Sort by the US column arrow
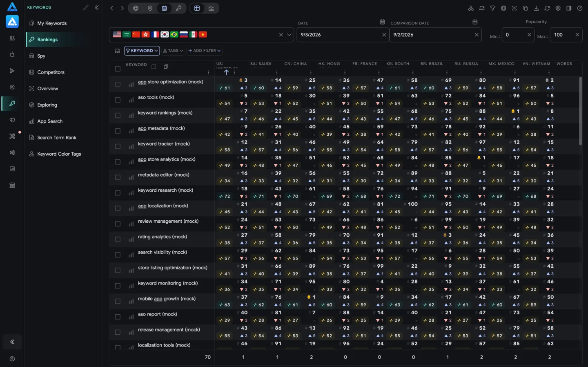 tap(226, 72)
